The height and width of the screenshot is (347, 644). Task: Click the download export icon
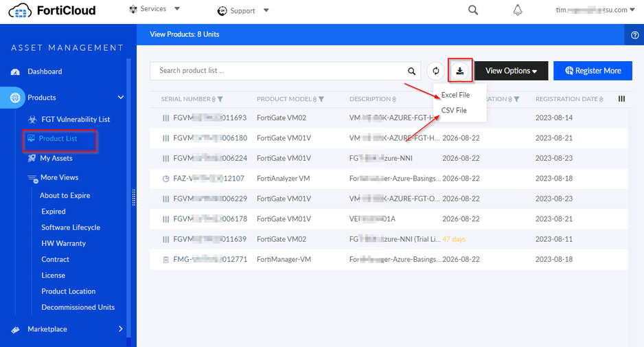(460, 71)
